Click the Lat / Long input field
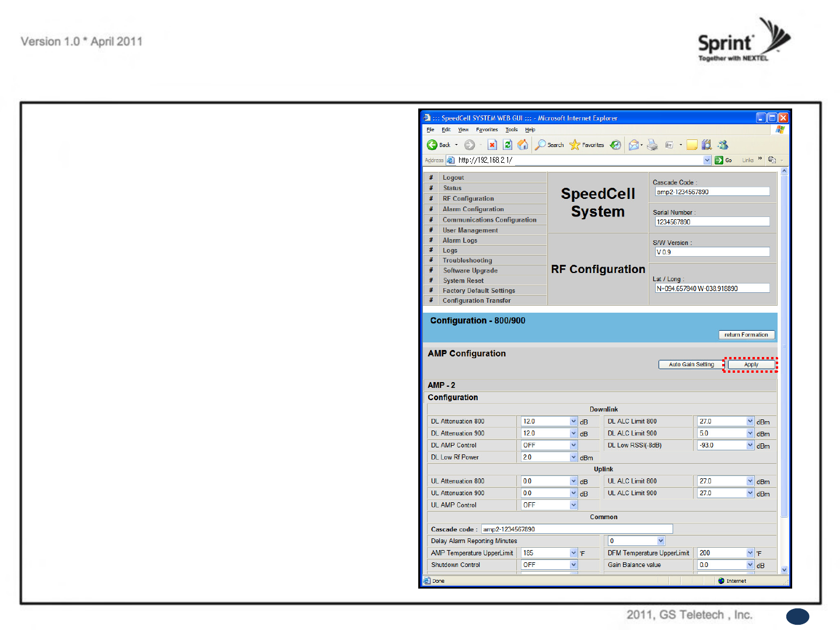The image size is (840, 630). 712,288
